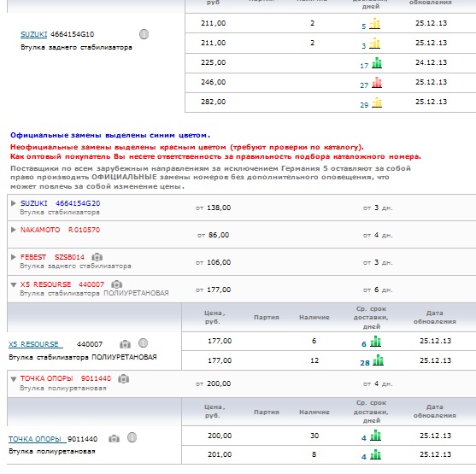Screen dimensions: 476x474
Task: Click 'от 6 дн.' delivery term for X5 RESOURSE
Action: tap(378, 290)
